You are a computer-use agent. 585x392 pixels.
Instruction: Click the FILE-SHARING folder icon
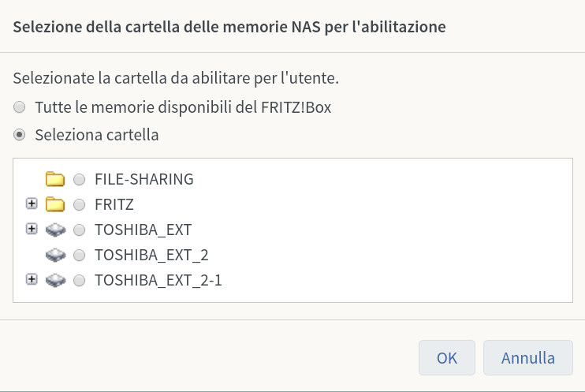[54, 179]
